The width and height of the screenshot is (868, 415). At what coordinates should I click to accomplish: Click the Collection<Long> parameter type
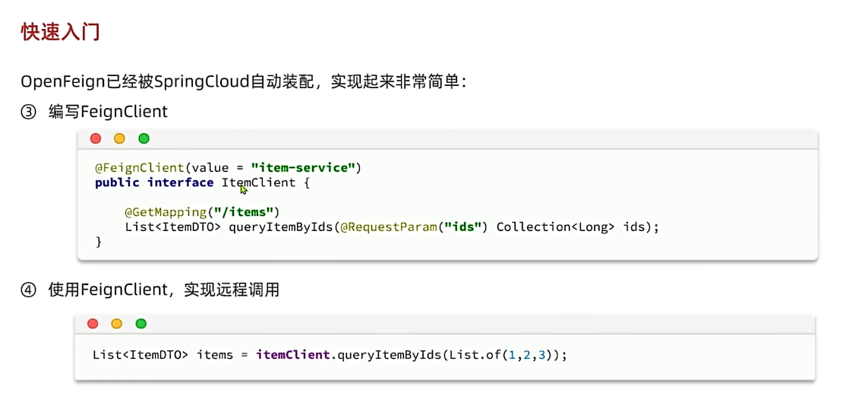(556, 227)
